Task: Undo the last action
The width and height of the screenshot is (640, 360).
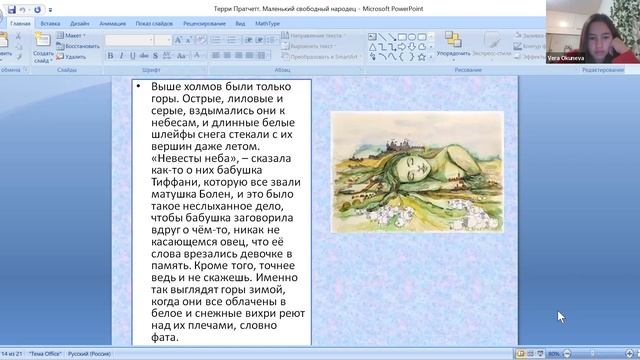Action: pyautogui.click(x=22, y=9)
